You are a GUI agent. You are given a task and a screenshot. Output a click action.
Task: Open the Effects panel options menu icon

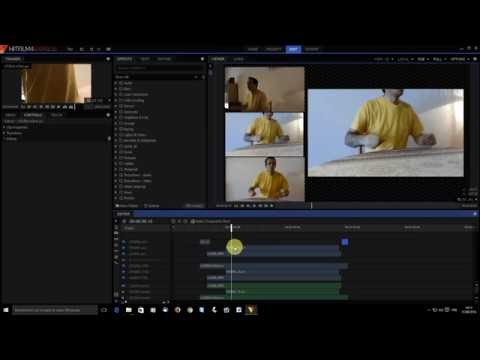(x=202, y=59)
